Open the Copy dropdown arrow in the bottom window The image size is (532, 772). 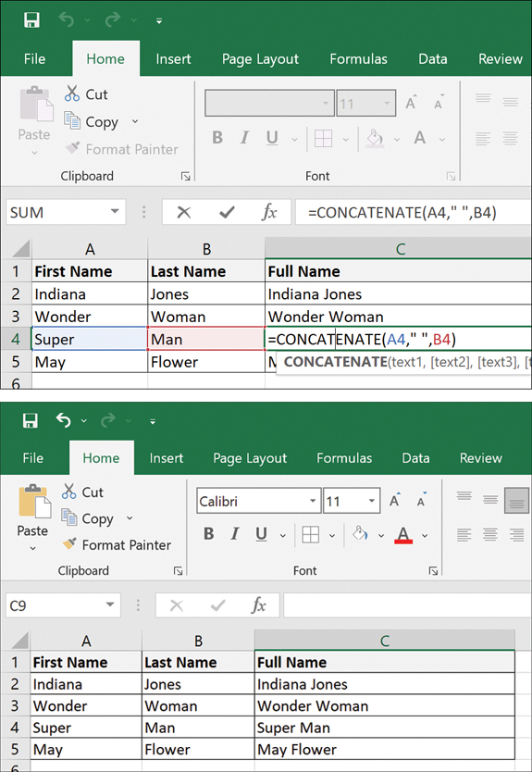tap(130, 518)
